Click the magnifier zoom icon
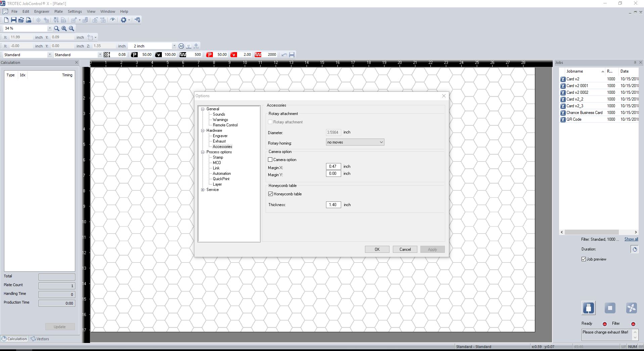Image resolution: width=644 pixels, height=351 pixels. [x=57, y=29]
